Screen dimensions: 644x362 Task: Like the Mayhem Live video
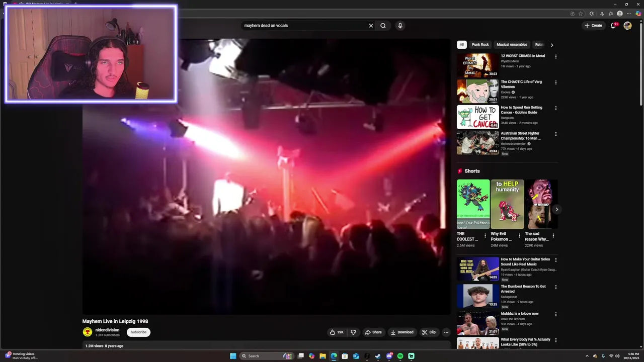[337, 332]
